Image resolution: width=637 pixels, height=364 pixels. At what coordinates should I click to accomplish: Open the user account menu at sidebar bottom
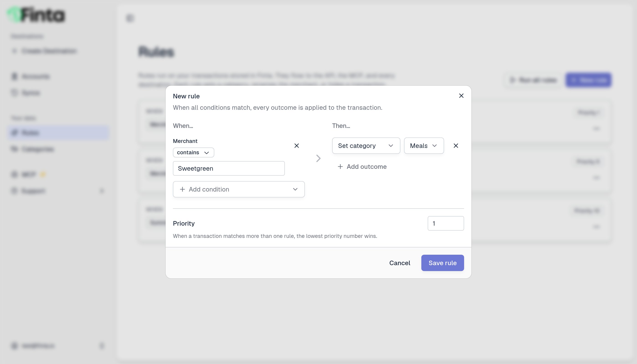point(58,346)
